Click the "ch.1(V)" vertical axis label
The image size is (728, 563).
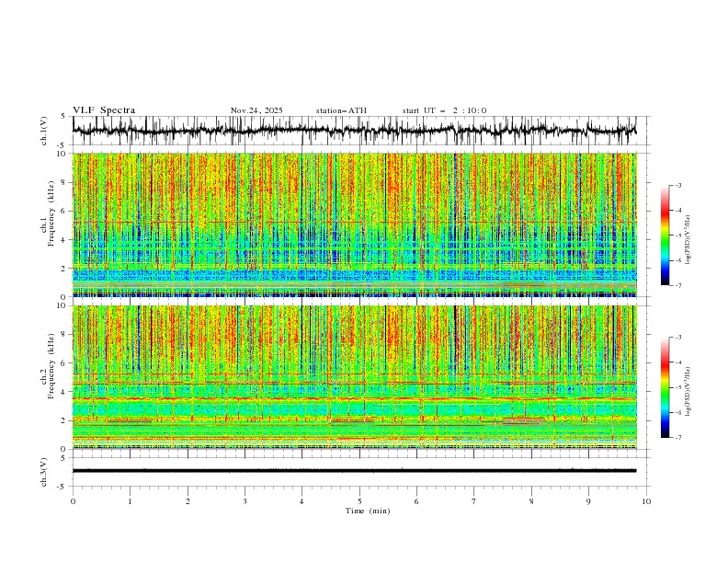coord(44,131)
